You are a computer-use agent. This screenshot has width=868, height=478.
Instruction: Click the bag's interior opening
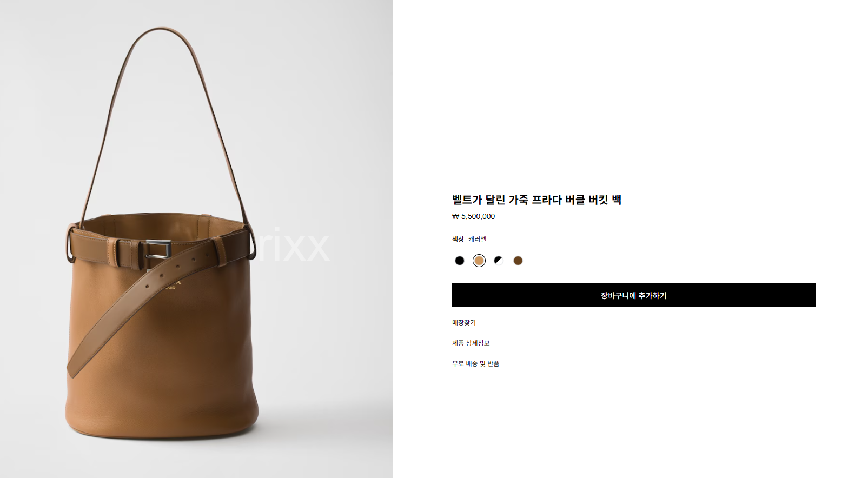pyautogui.click(x=162, y=222)
